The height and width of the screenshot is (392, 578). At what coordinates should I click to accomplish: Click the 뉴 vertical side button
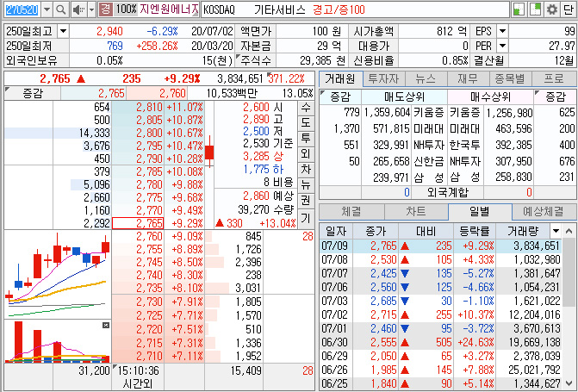point(306,184)
